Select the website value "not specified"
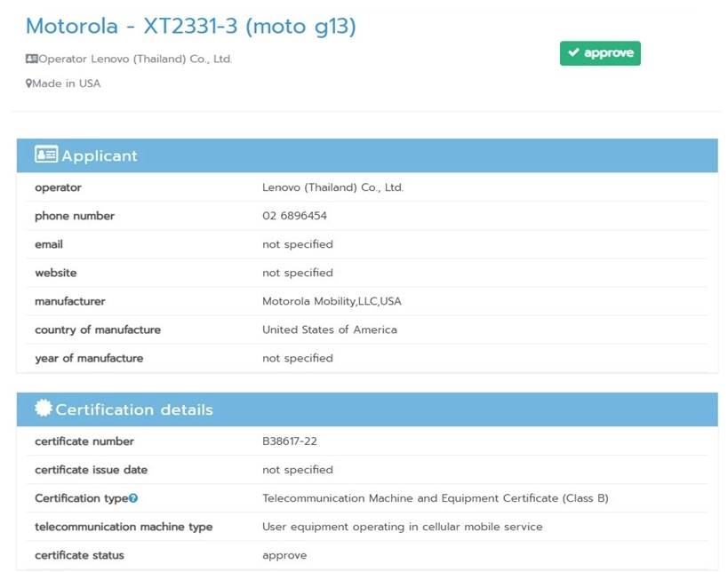Viewport: 728px width, 572px height. point(298,273)
